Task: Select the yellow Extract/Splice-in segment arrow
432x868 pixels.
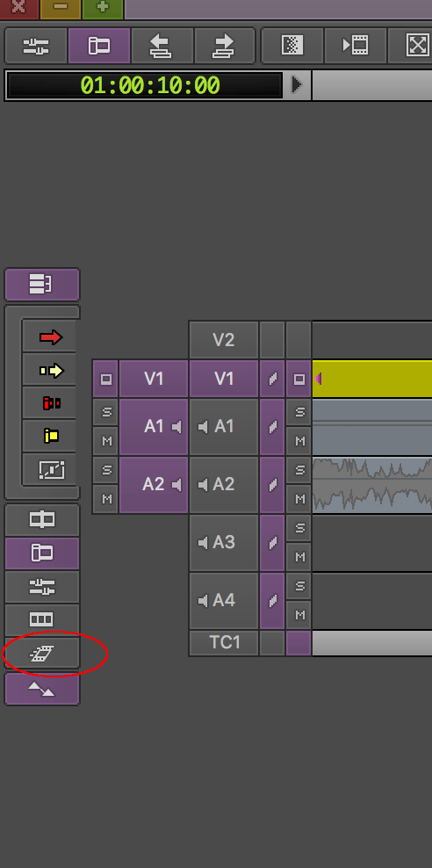Action: (50, 371)
